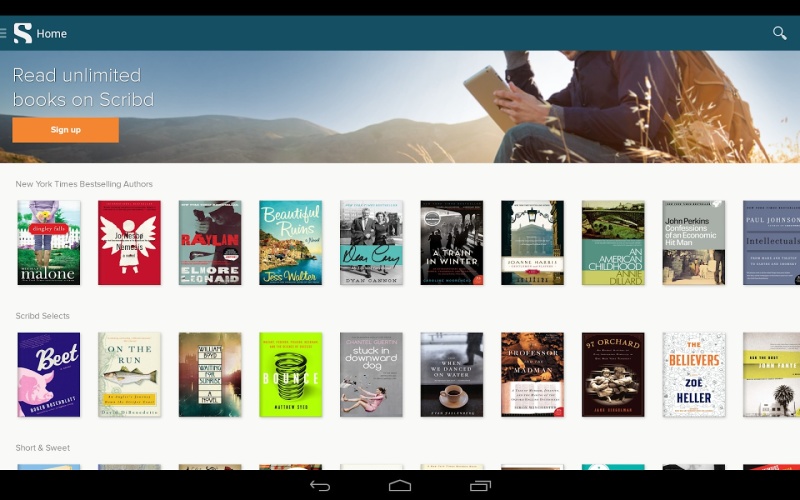Open The Believers by Zoë Heller
Viewport: 800px width, 500px height.
693,375
